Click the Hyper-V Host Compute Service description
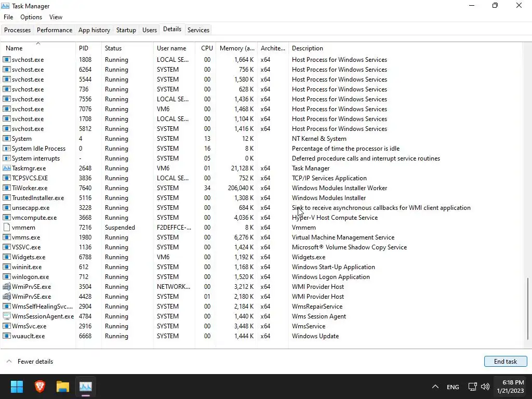The height and width of the screenshot is (399, 532). tap(335, 218)
